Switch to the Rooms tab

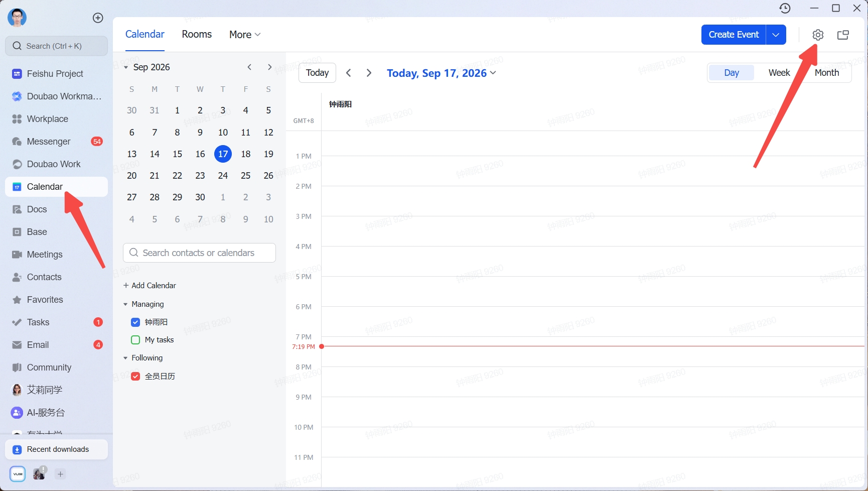pos(197,34)
